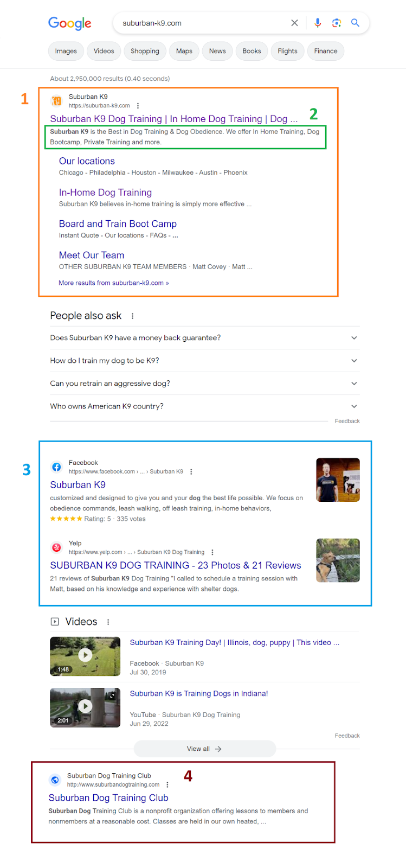
Task: Click Feedback under People also ask
Action: point(347,421)
